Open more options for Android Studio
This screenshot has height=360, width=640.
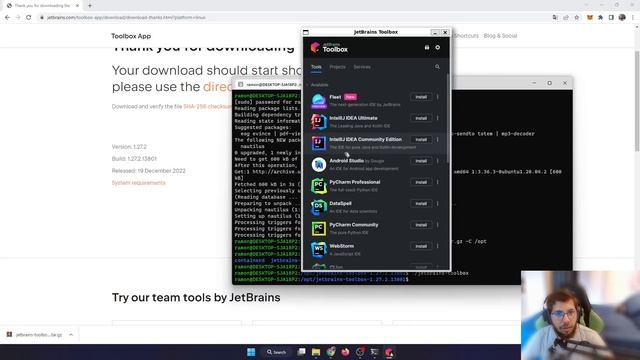(x=438, y=161)
